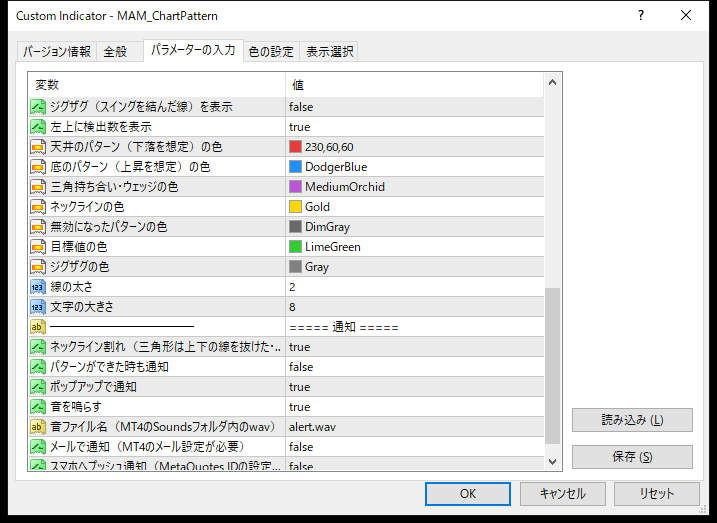
Task: Switch to the パラメーターの入力 tab
Action: [193, 50]
